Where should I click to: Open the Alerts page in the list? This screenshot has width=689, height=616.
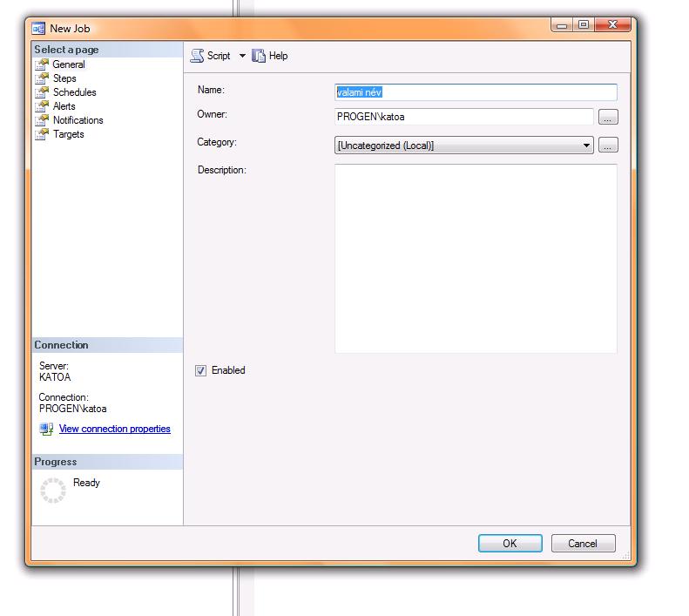[64, 106]
